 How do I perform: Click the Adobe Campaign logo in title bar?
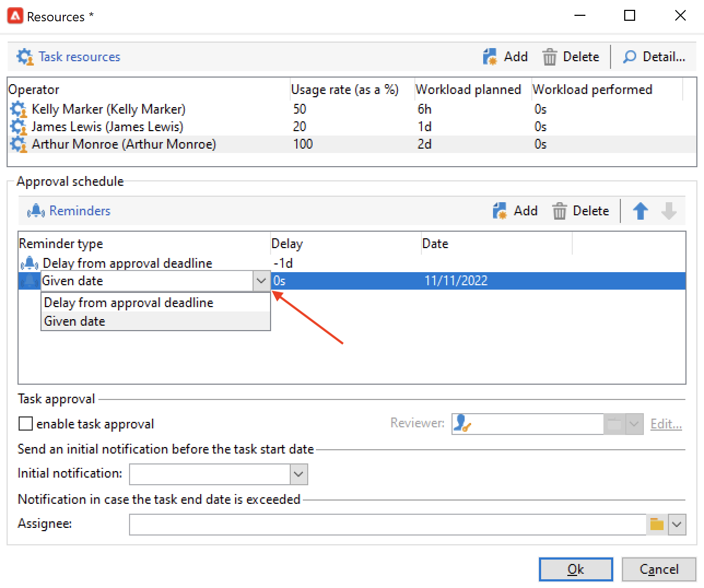click(x=15, y=16)
